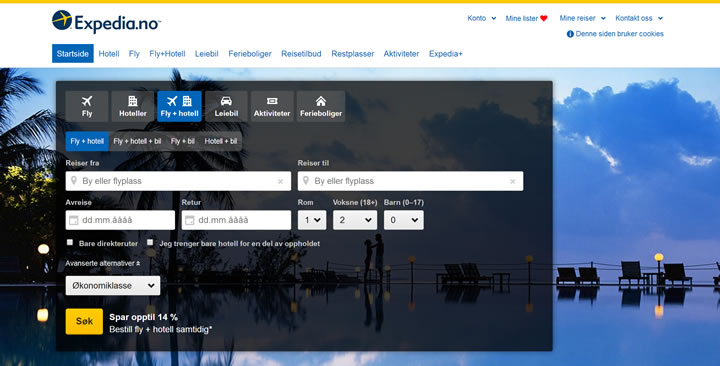
Task: Click the location pin in Reiser til
Action: 306,180
